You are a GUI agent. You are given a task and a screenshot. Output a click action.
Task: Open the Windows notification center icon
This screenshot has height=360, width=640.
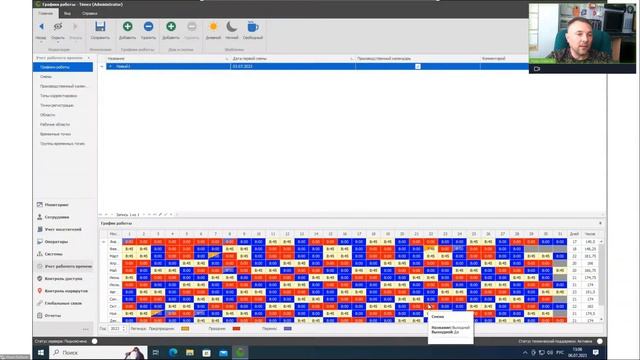pos(596,353)
